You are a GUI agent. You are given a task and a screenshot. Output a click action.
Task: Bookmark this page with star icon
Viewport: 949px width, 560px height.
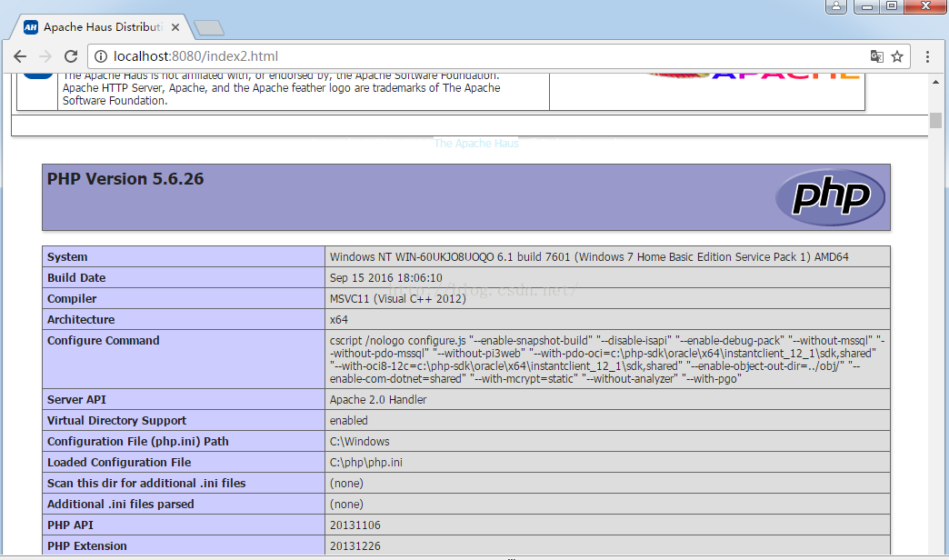click(x=897, y=56)
